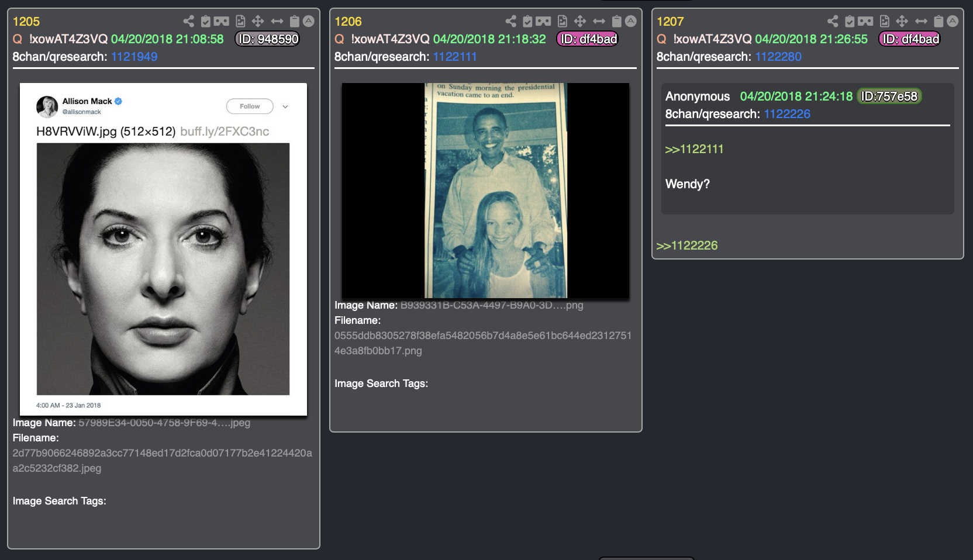
Task: Open the newspaper clipping image in post 1206
Action: (485, 191)
